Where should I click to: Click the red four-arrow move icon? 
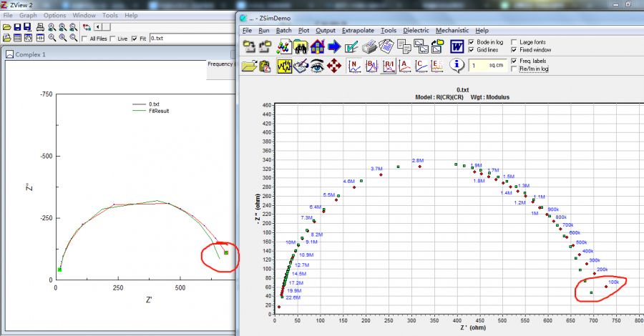pos(333,66)
